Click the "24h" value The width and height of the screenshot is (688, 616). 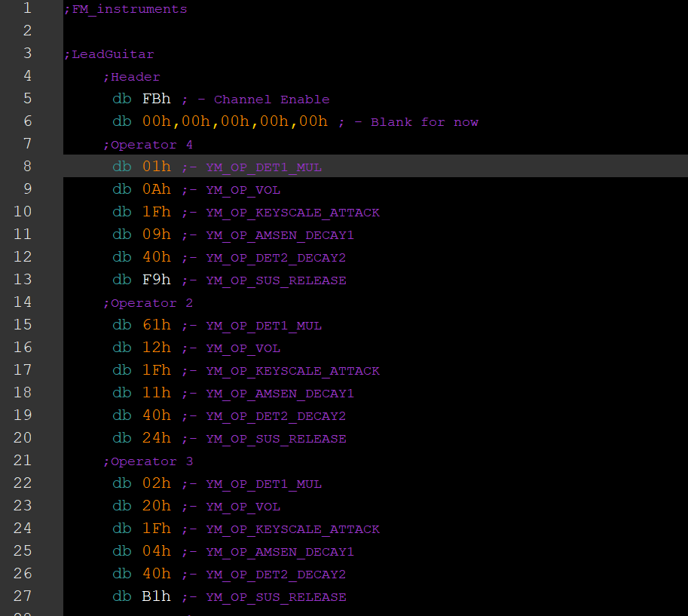click(156, 438)
